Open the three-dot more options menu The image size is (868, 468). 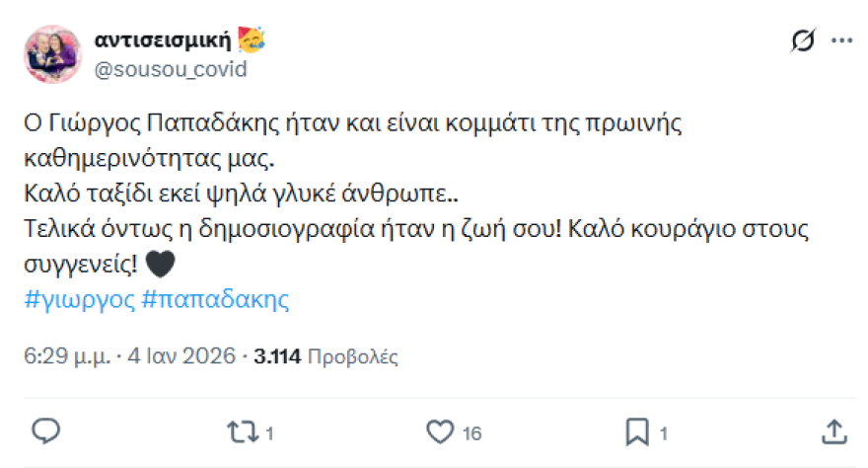[840, 41]
